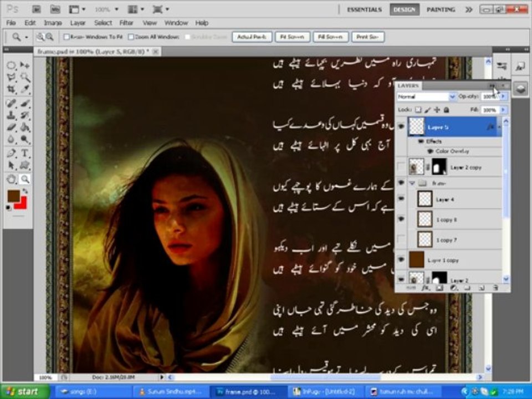Hide Layer 1 copy visibility eye

[x=401, y=259]
